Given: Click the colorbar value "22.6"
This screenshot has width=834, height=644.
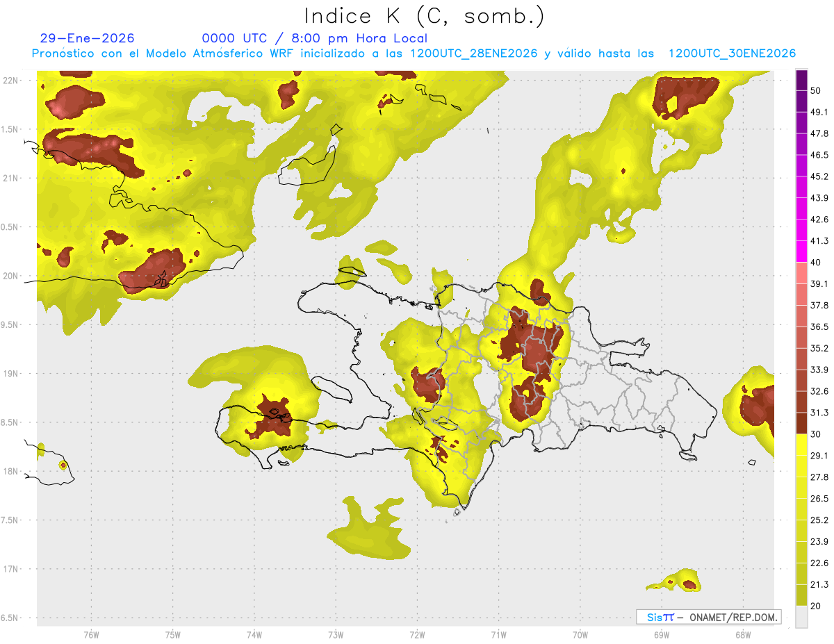Looking at the screenshot, I should point(819,563).
